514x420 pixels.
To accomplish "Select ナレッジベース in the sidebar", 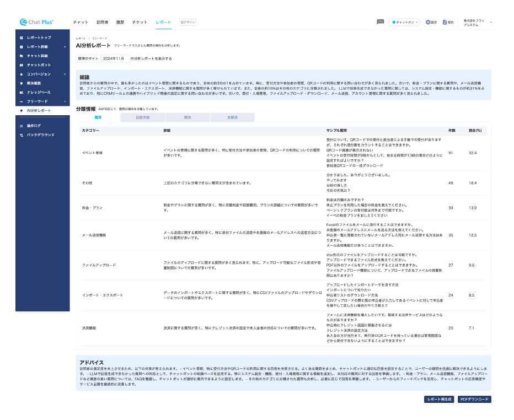I will pyautogui.click(x=39, y=92).
